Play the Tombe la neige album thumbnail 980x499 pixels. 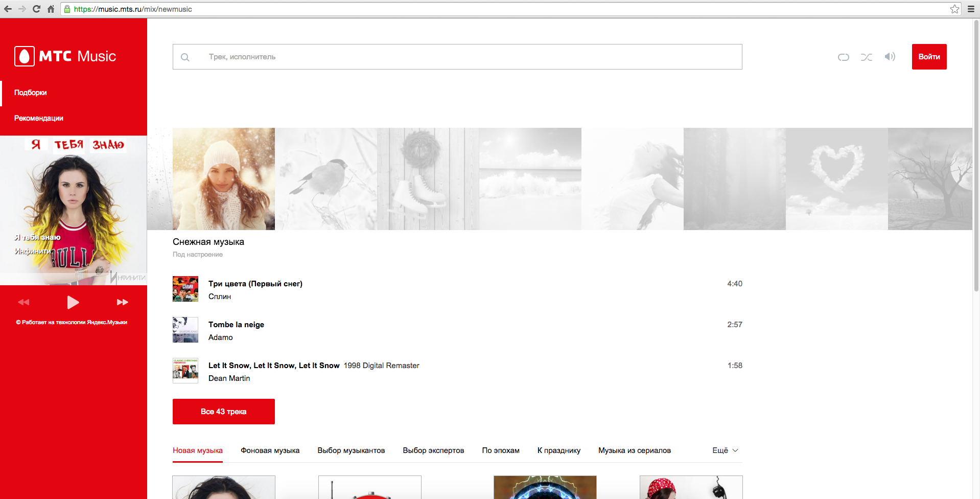(x=185, y=330)
